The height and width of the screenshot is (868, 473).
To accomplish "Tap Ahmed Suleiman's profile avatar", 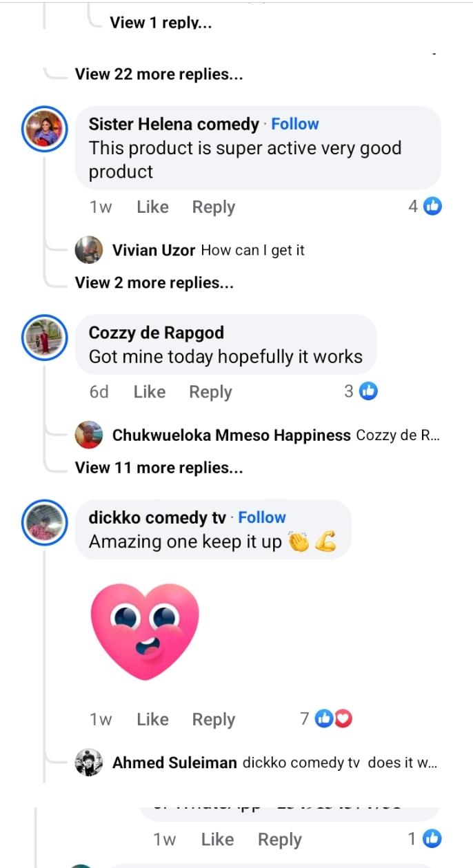I will point(89,763).
